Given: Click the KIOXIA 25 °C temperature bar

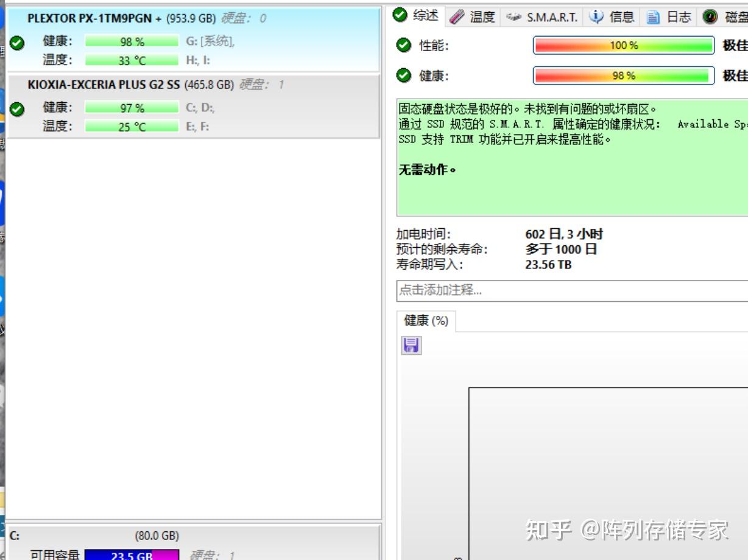Looking at the screenshot, I should coord(132,127).
